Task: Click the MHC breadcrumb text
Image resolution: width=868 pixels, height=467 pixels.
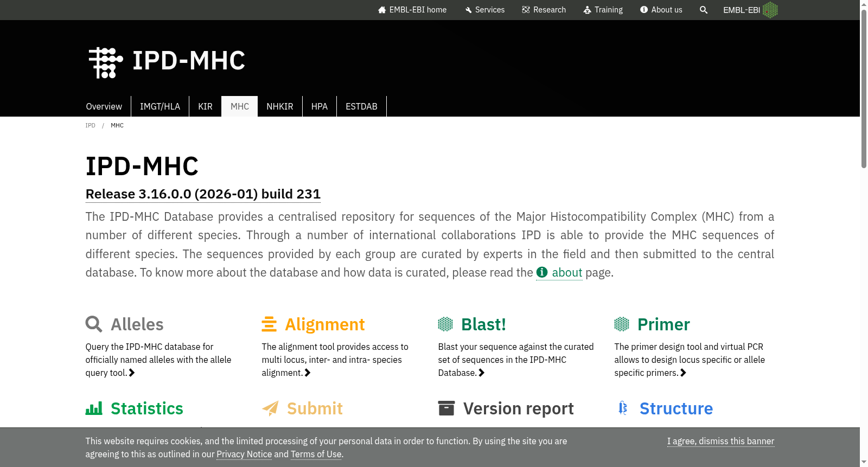Action: [117, 125]
